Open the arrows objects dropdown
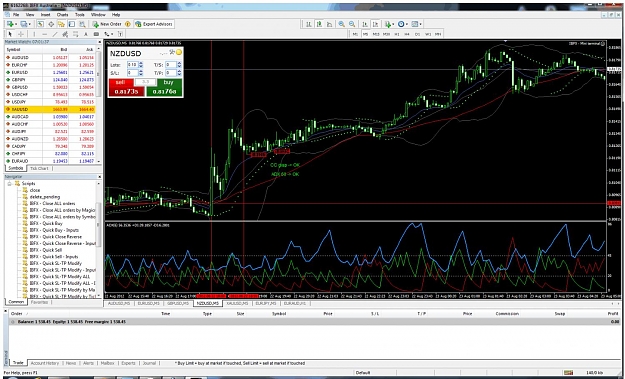 [108, 34]
